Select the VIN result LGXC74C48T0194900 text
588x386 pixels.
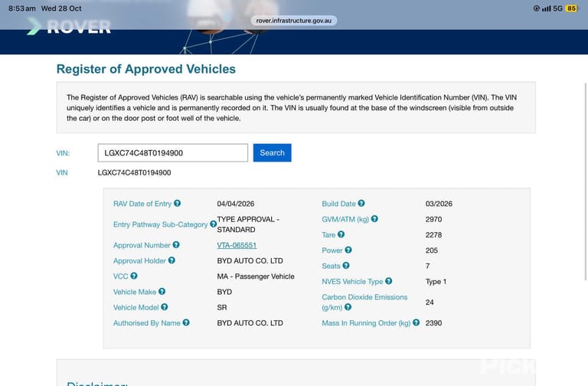[134, 172]
